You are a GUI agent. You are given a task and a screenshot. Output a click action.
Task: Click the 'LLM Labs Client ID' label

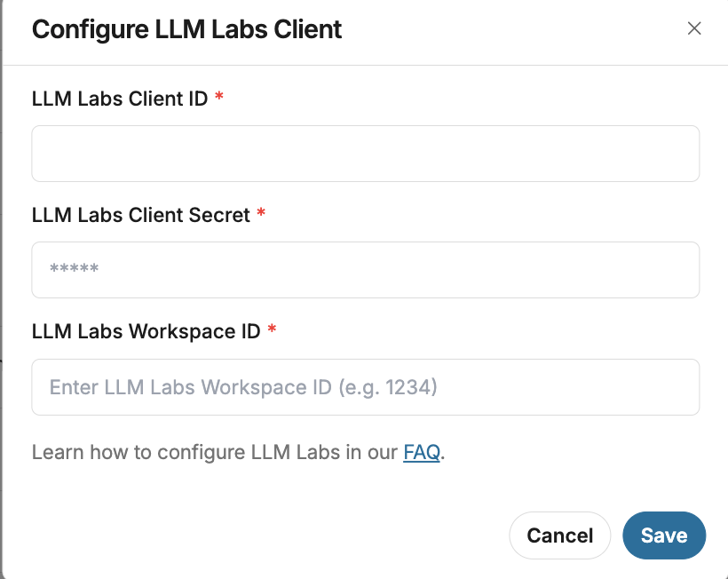[120, 99]
